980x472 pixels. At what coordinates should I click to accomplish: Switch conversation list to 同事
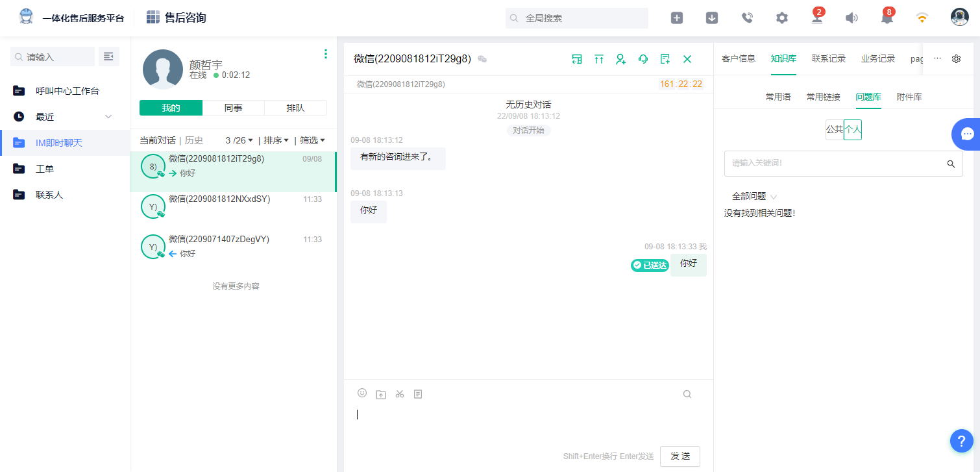point(234,108)
